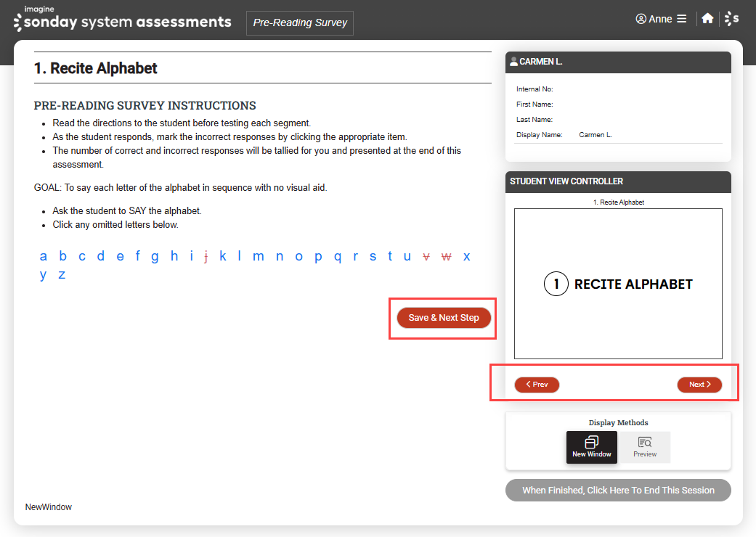The image size is (756, 537).
Task: Open the hamburger navigation menu
Action: 680,19
